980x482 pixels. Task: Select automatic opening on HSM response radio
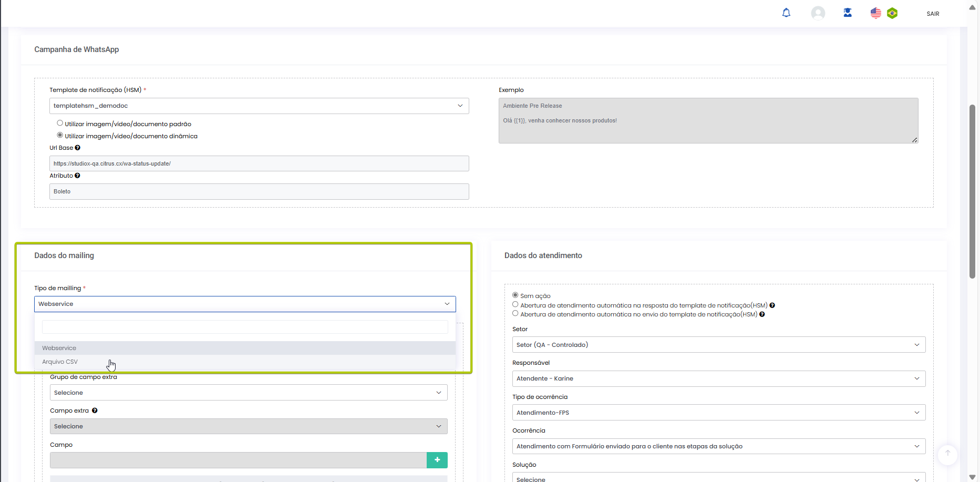[515, 305]
